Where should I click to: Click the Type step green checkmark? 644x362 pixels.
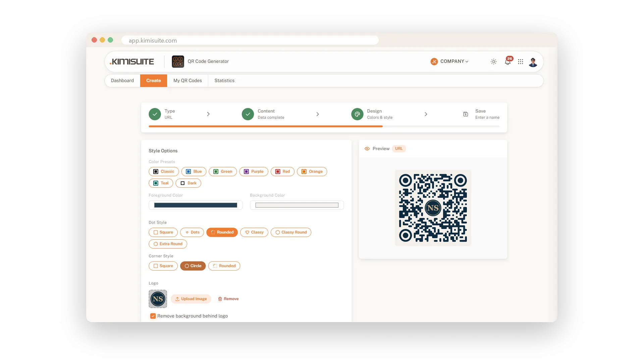[x=155, y=114]
